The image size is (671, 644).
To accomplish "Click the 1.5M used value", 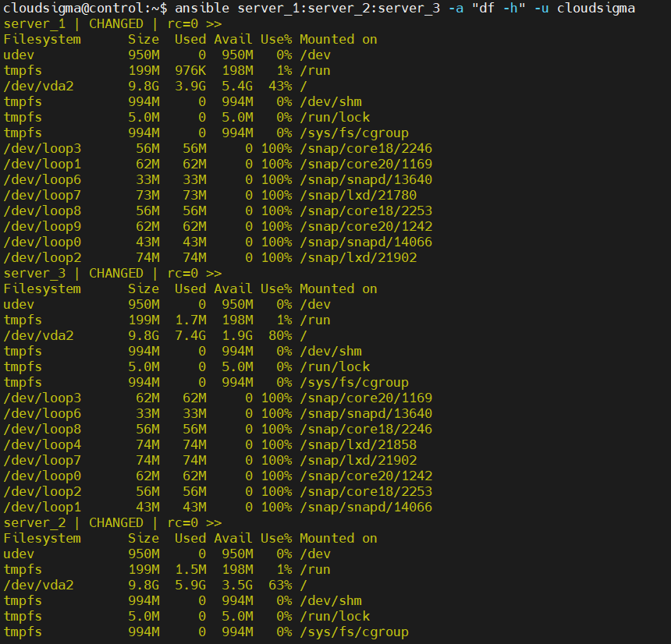I will (190, 570).
